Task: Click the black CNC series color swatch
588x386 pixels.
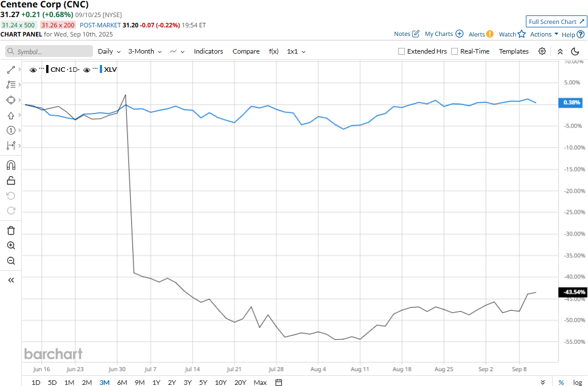Action: click(x=47, y=70)
